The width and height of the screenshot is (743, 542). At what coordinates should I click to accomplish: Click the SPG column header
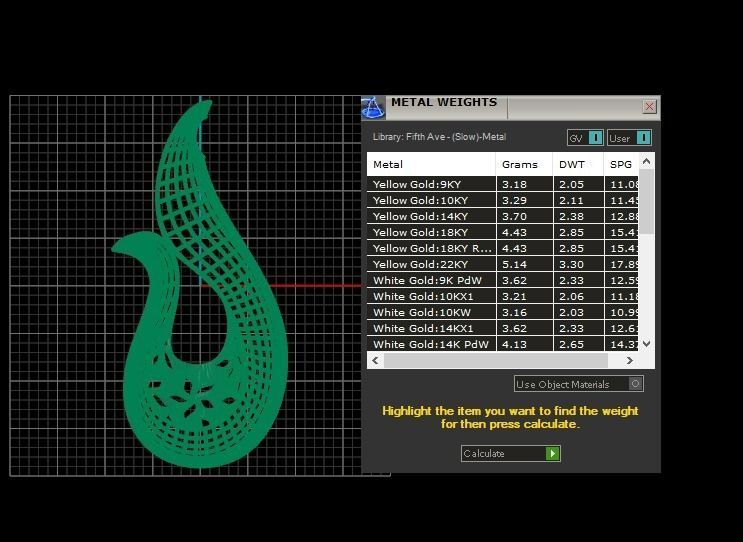point(621,164)
